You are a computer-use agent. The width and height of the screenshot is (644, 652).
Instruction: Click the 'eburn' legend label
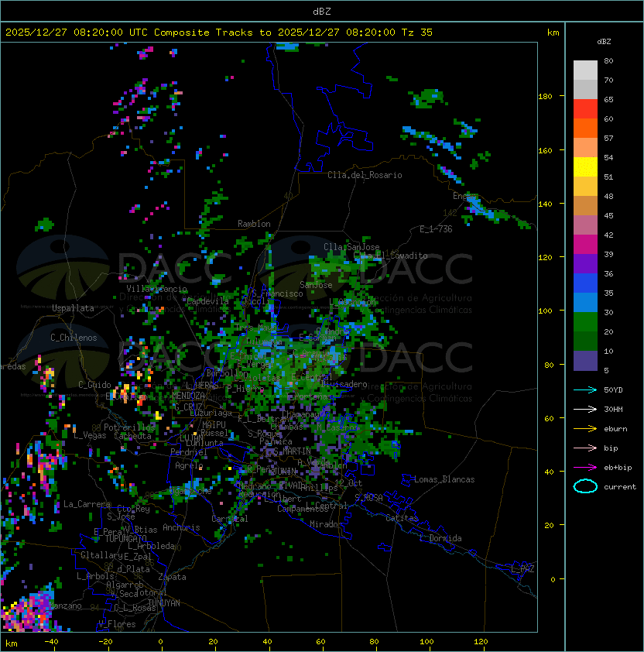(x=615, y=429)
